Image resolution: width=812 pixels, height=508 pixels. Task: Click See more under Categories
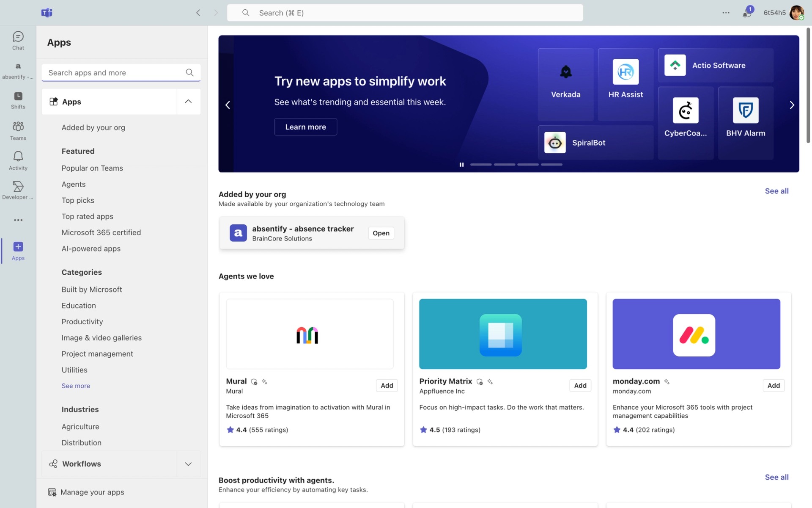point(76,386)
